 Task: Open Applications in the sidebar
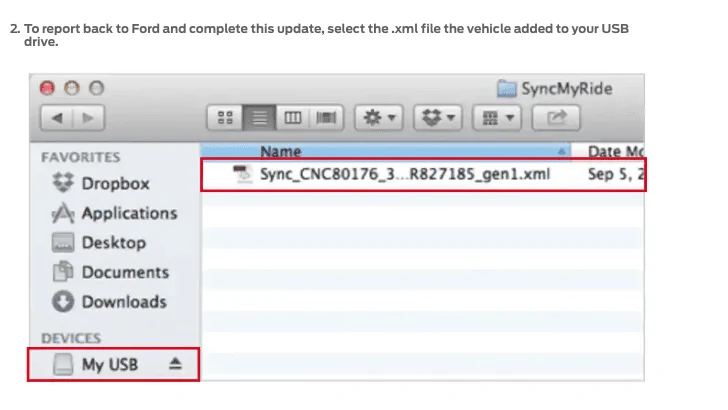115,213
